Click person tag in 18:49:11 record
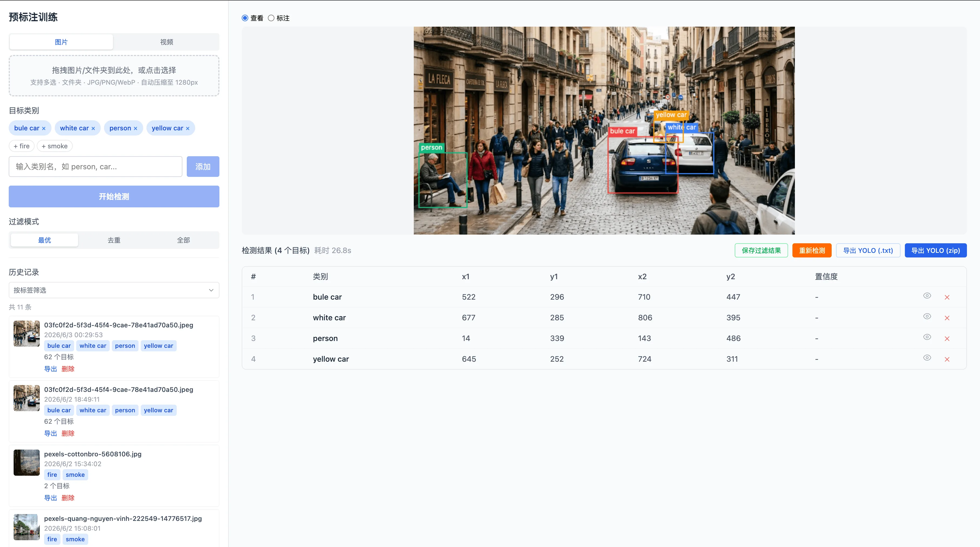The height and width of the screenshot is (547, 980). [x=125, y=410]
